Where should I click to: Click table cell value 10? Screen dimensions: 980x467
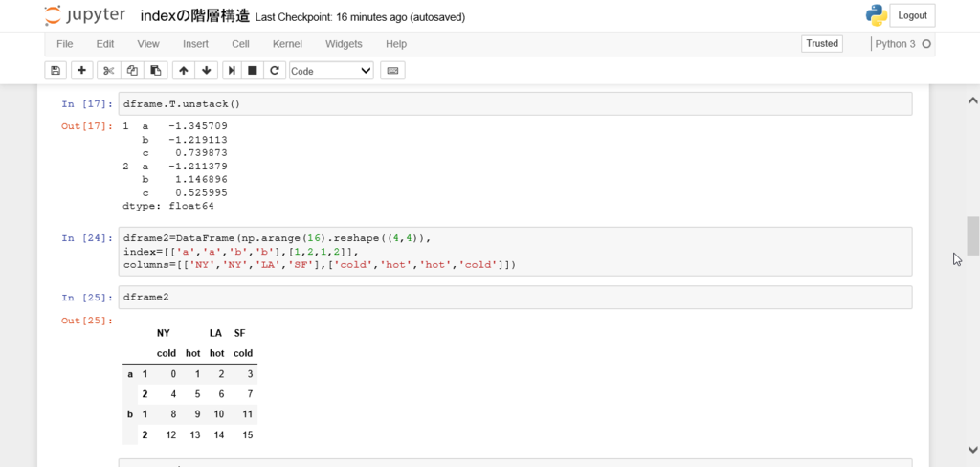pyautogui.click(x=218, y=413)
